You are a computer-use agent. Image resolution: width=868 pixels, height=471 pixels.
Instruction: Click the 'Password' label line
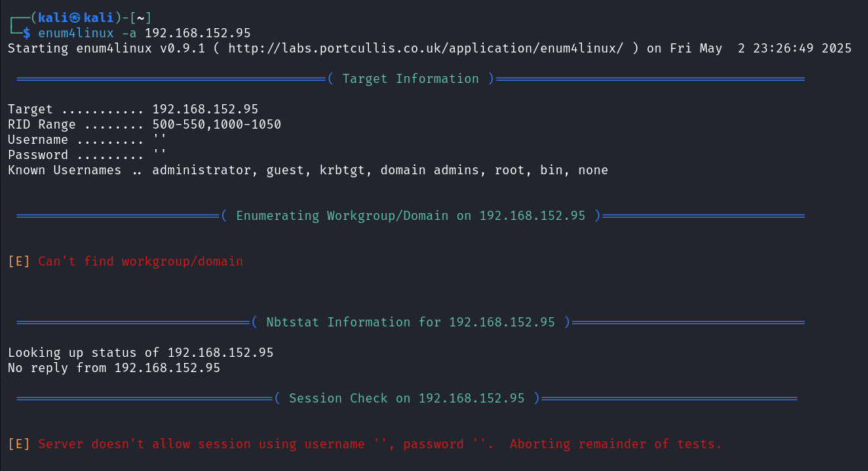[87, 155]
